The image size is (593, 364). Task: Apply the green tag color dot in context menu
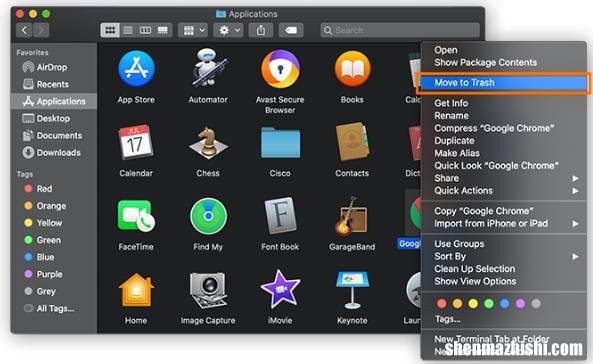489,303
